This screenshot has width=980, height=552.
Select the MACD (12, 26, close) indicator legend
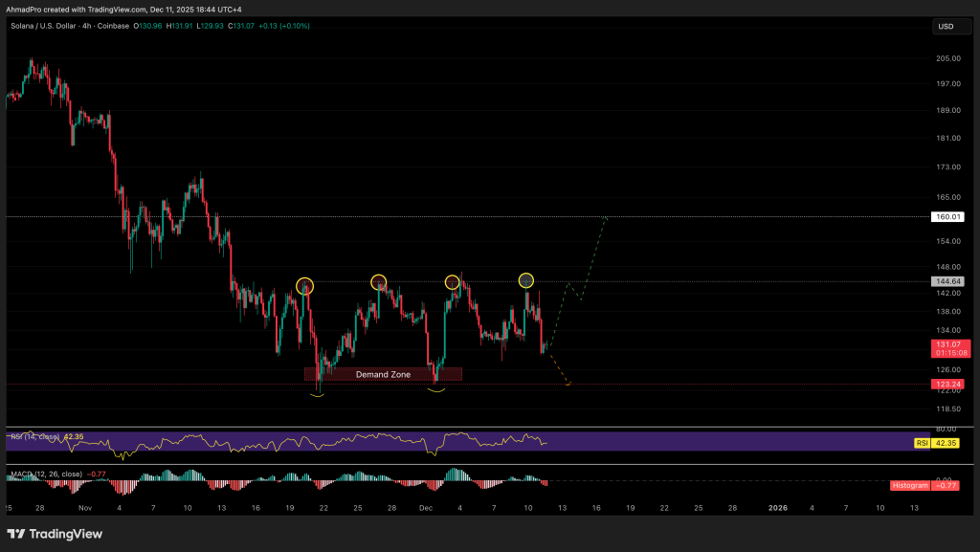click(46, 474)
